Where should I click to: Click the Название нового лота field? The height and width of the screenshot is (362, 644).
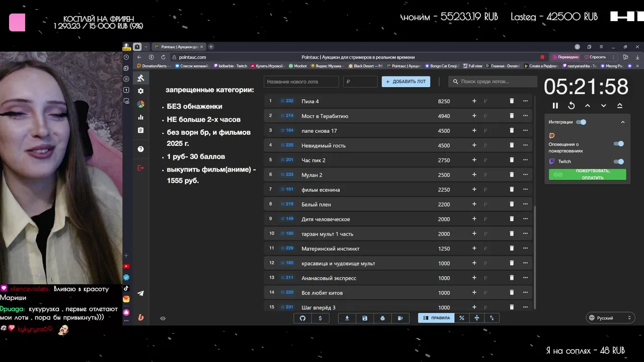301,81
